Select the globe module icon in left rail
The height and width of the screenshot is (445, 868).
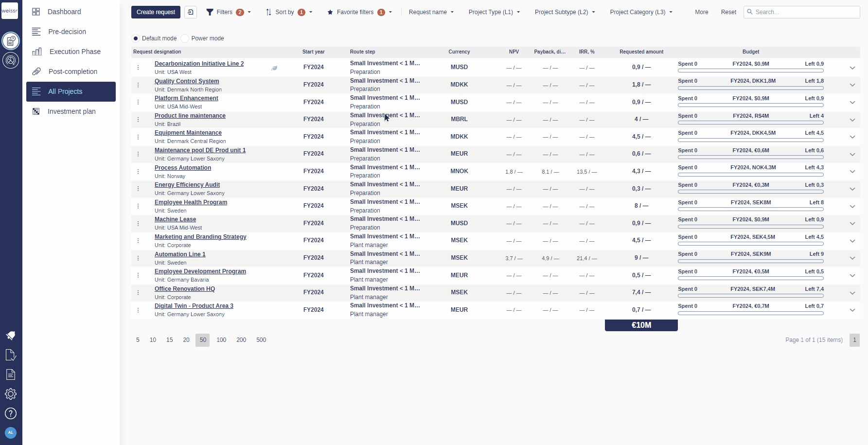click(x=11, y=60)
